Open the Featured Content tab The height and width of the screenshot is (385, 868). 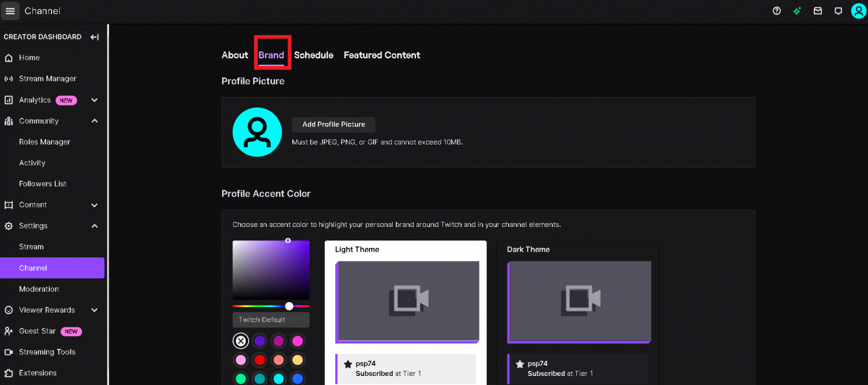381,55
